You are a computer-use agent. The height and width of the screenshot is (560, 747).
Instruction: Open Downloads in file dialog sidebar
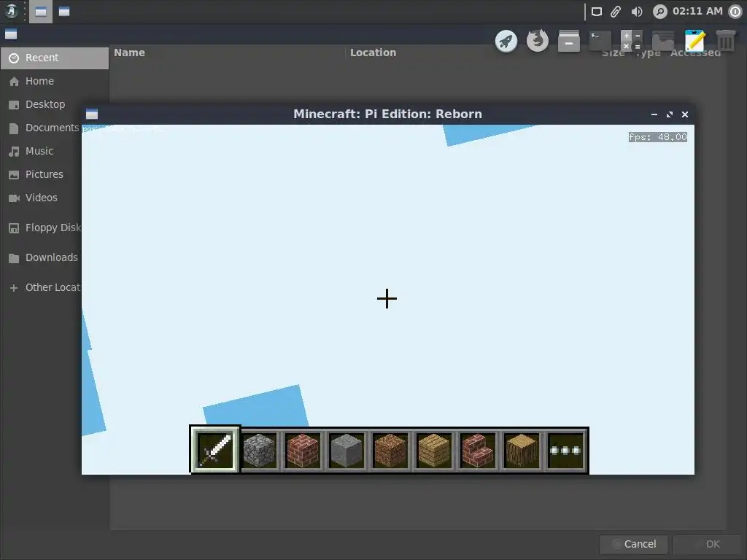[42, 257]
